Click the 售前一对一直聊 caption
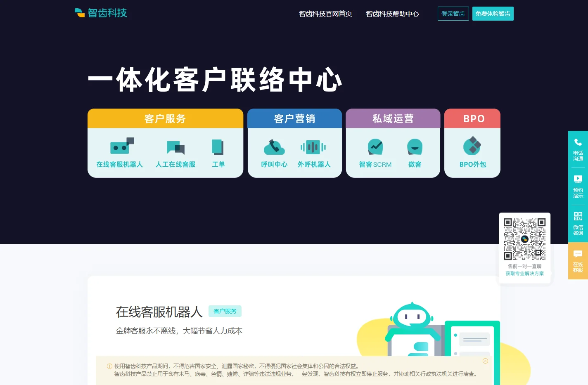Screen dimensions: 588x385 tap(524, 266)
